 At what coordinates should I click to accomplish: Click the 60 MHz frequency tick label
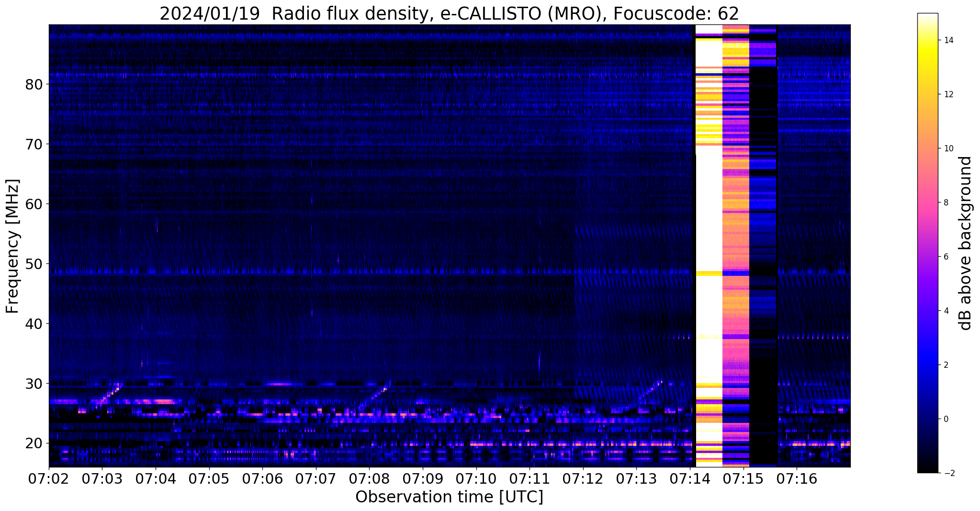[34, 204]
